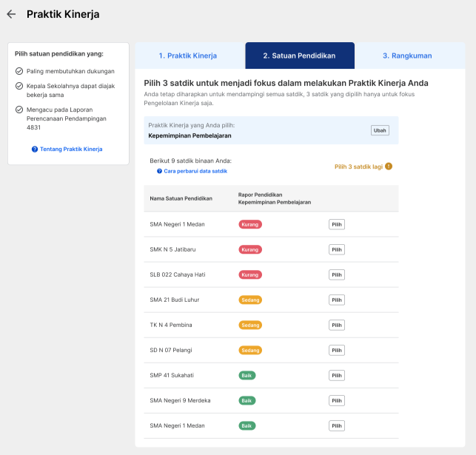Open the Cara perbarui data satdik link
The width and height of the screenshot is (476, 455).
pyautogui.click(x=195, y=171)
